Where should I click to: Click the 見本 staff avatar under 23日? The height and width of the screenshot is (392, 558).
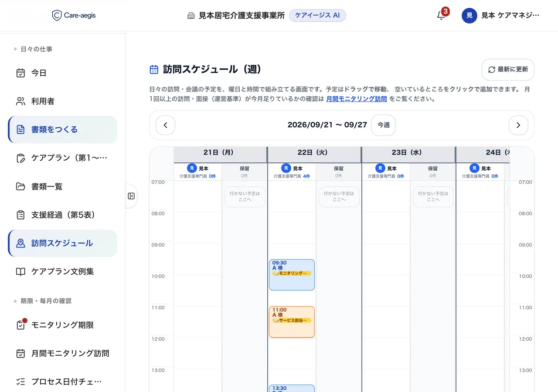pos(380,169)
